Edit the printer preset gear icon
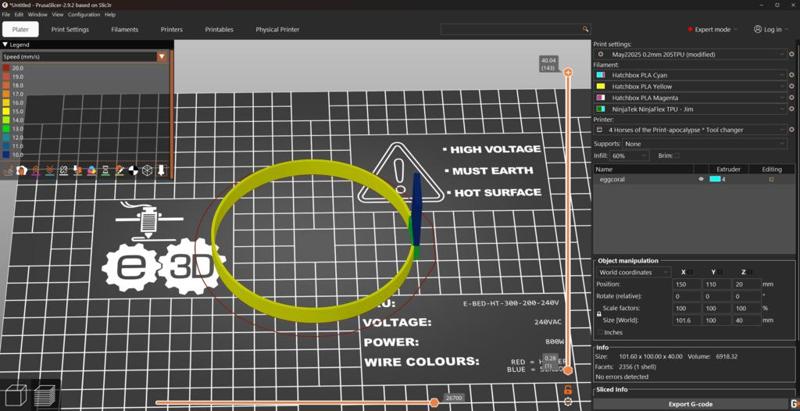 [791, 130]
